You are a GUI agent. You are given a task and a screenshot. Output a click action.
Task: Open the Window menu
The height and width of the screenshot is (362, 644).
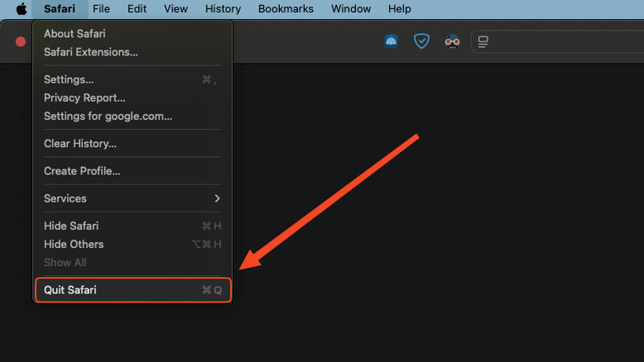point(351,8)
